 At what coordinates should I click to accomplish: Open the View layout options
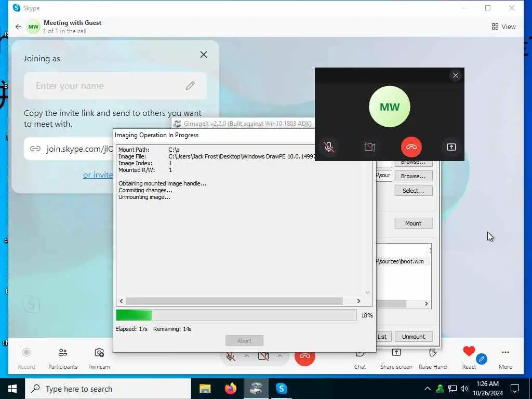click(503, 26)
